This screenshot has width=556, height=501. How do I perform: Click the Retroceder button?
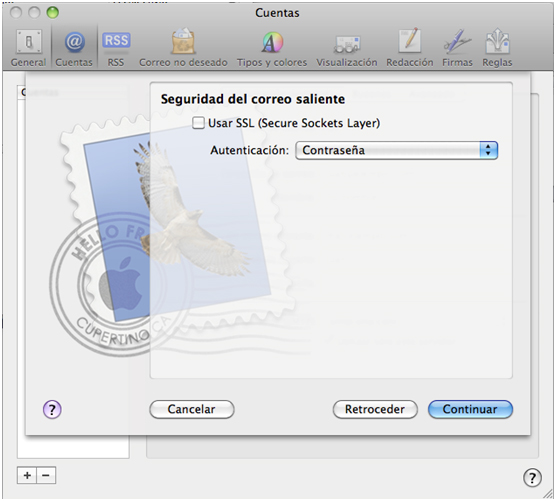click(x=375, y=410)
